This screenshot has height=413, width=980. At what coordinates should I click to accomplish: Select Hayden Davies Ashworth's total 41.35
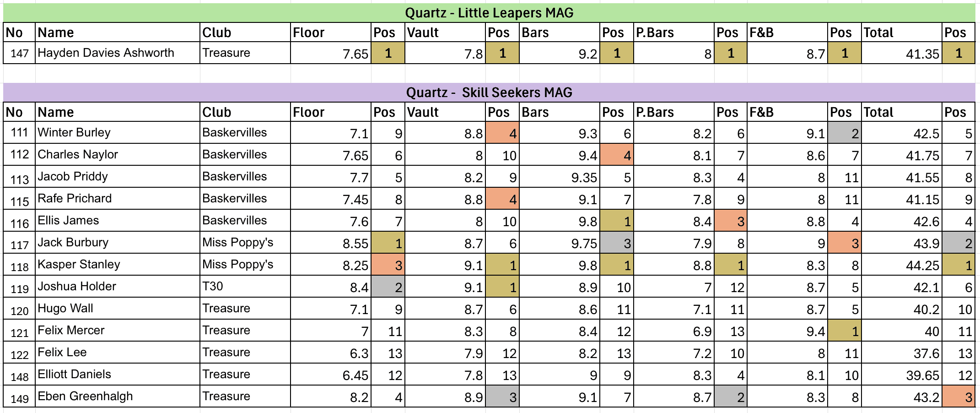tap(901, 54)
